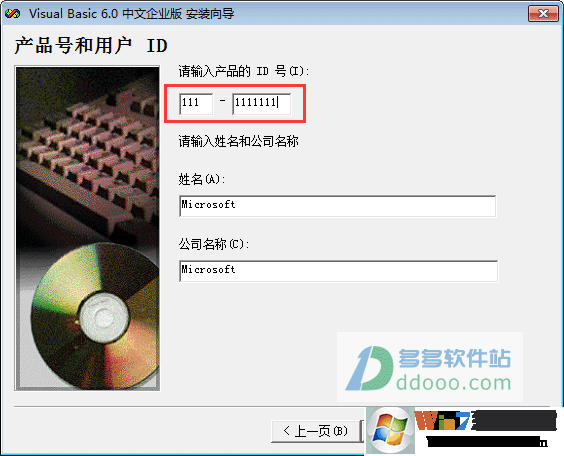Select the name field containing Microsoft
The image size is (564, 456).
click(x=337, y=206)
